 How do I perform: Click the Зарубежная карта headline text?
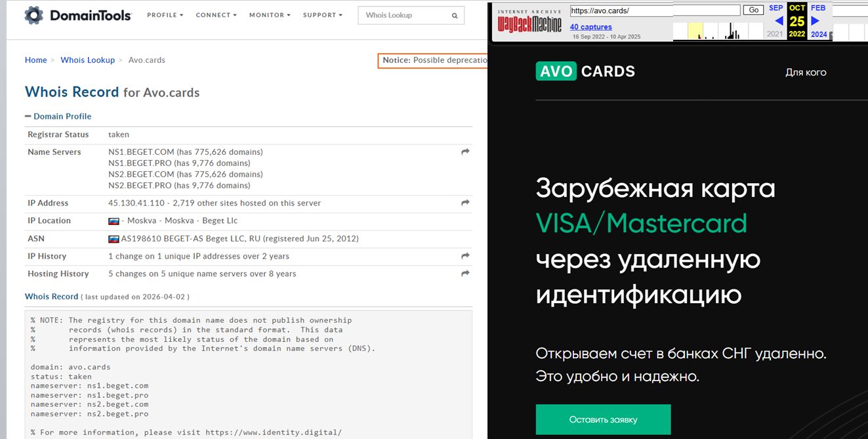[655, 188]
